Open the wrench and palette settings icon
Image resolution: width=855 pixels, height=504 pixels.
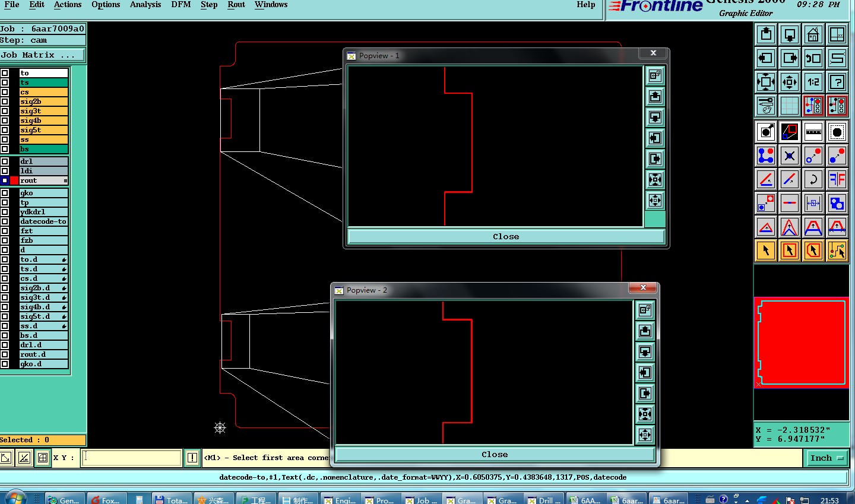766,106
